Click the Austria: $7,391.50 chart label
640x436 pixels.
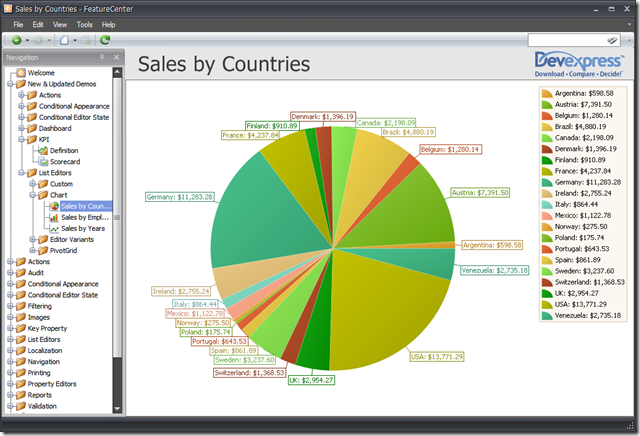coord(480,192)
